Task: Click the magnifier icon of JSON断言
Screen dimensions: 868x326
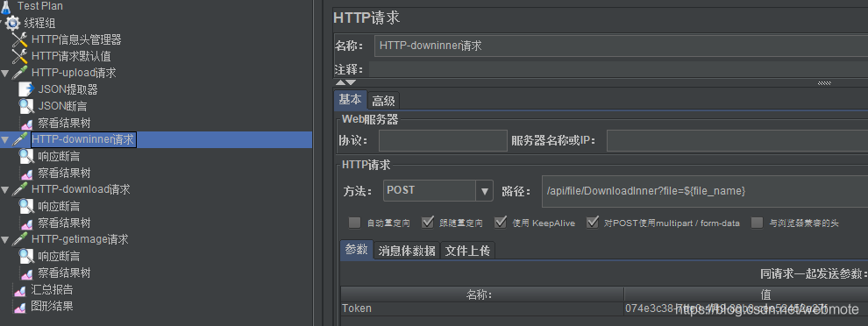Action: click(x=26, y=106)
